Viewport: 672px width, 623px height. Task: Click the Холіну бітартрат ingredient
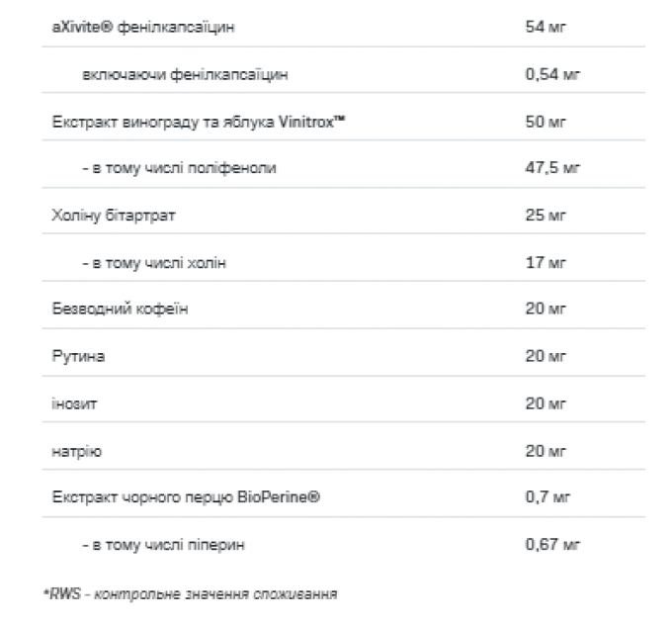click(114, 216)
